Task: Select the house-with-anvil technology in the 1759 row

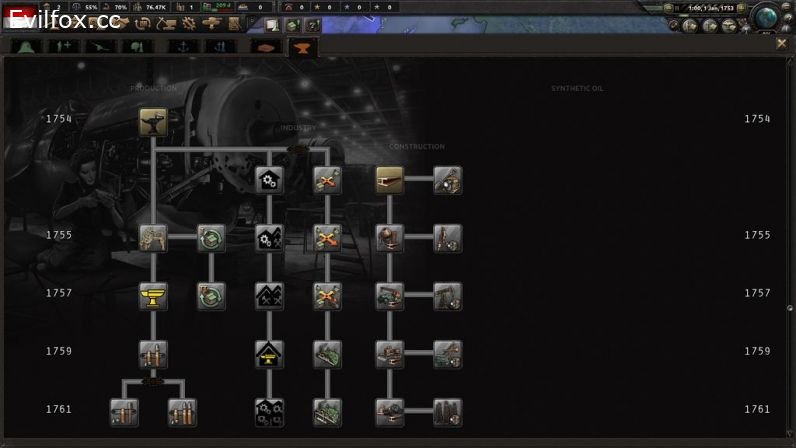Action: click(x=269, y=354)
